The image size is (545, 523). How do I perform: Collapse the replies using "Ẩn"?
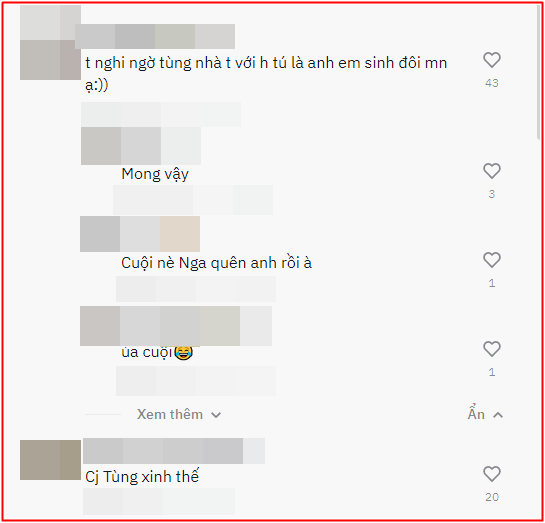(x=485, y=414)
